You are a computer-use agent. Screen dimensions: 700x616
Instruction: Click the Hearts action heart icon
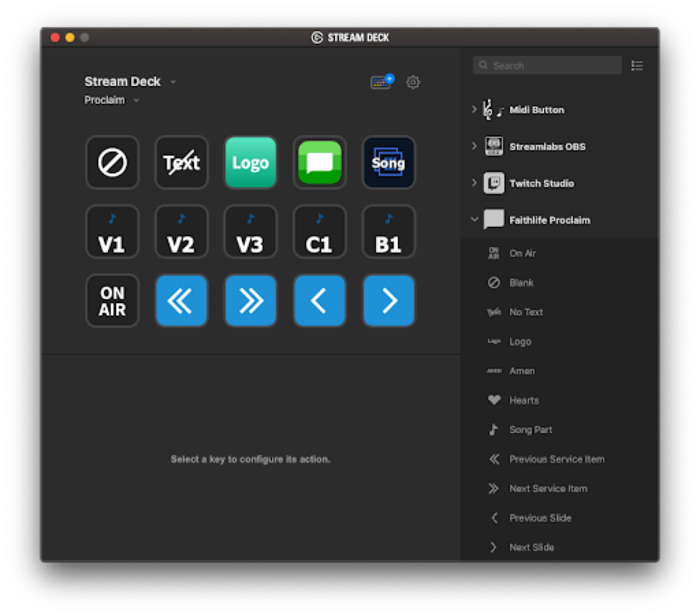pyautogui.click(x=494, y=400)
